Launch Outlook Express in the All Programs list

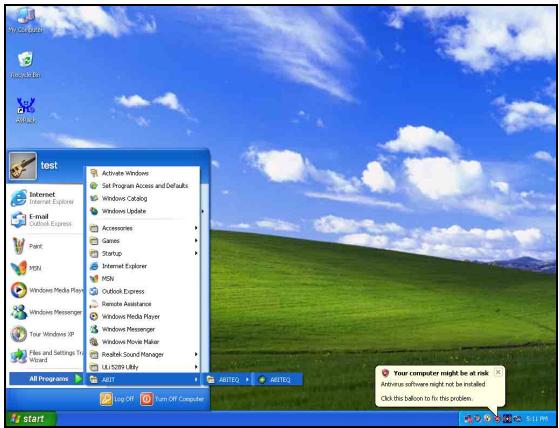click(143, 292)
